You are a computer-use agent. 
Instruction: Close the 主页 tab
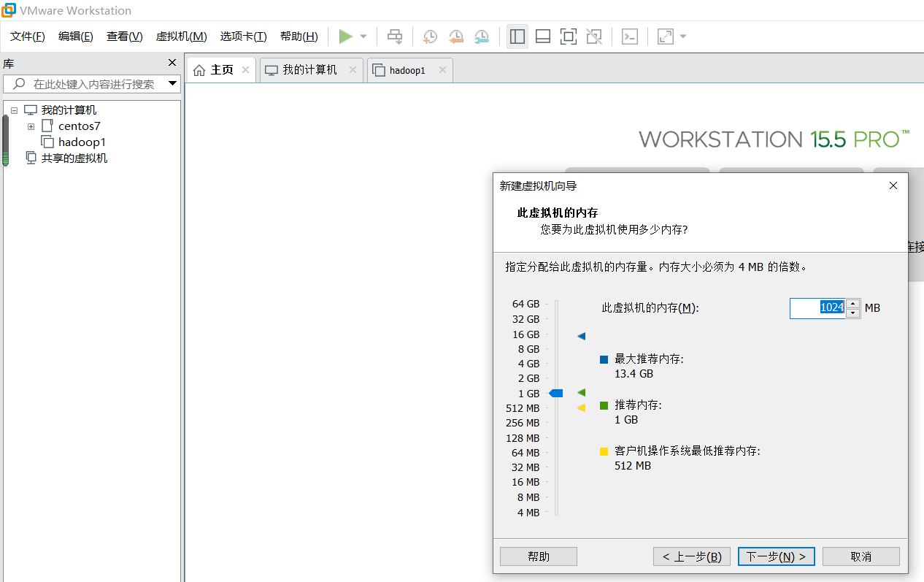pos(246,70)
